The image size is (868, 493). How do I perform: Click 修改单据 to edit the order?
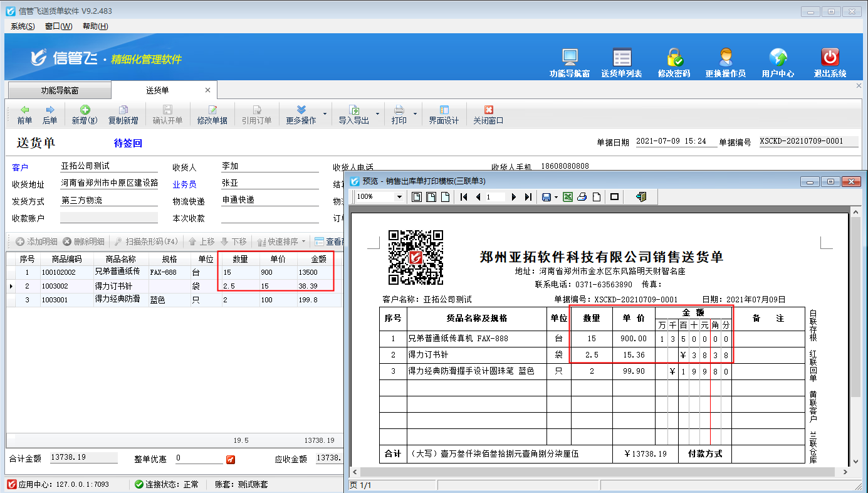coord(212,115)
